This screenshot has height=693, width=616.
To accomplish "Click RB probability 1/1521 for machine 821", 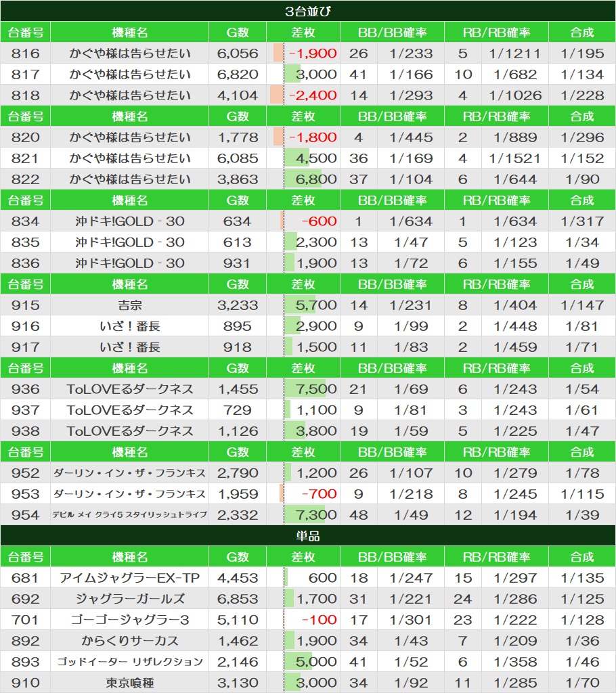I will 515,158.
